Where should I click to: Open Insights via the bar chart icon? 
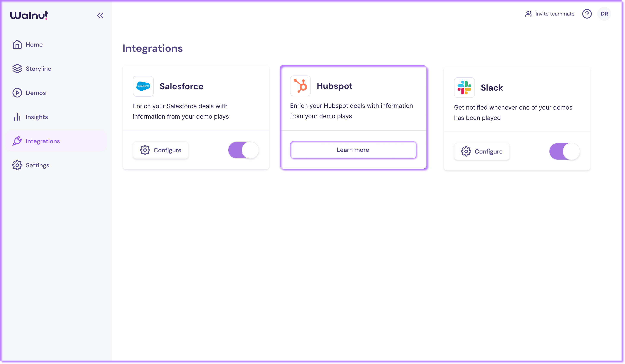[17, 117]
